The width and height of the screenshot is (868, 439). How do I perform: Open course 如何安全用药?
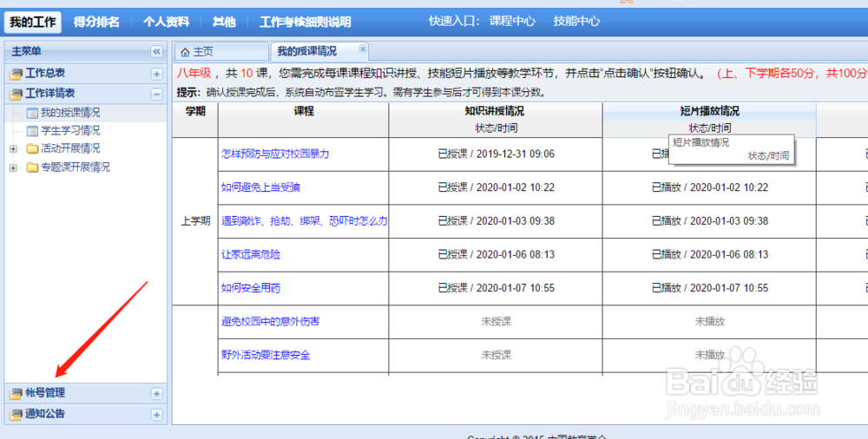250,288
